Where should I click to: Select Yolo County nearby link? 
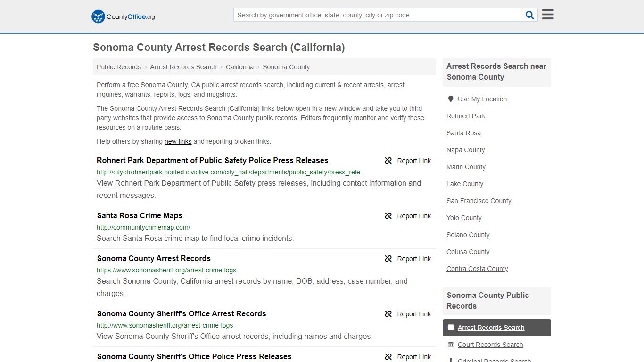(464, 218)
